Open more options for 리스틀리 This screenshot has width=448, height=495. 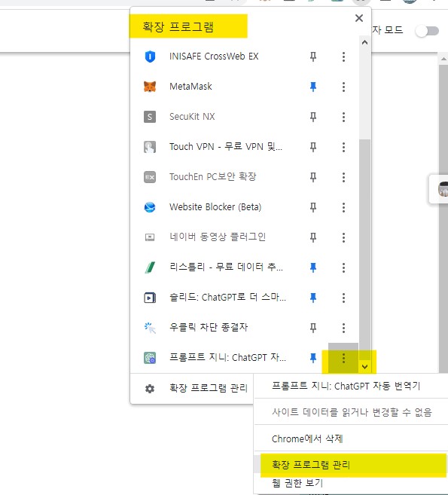(x=343, y=267)
